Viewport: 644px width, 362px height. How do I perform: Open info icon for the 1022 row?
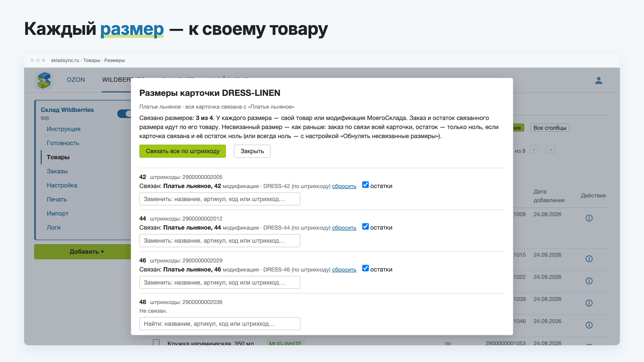pyautogui.click(x=589, y=281)
